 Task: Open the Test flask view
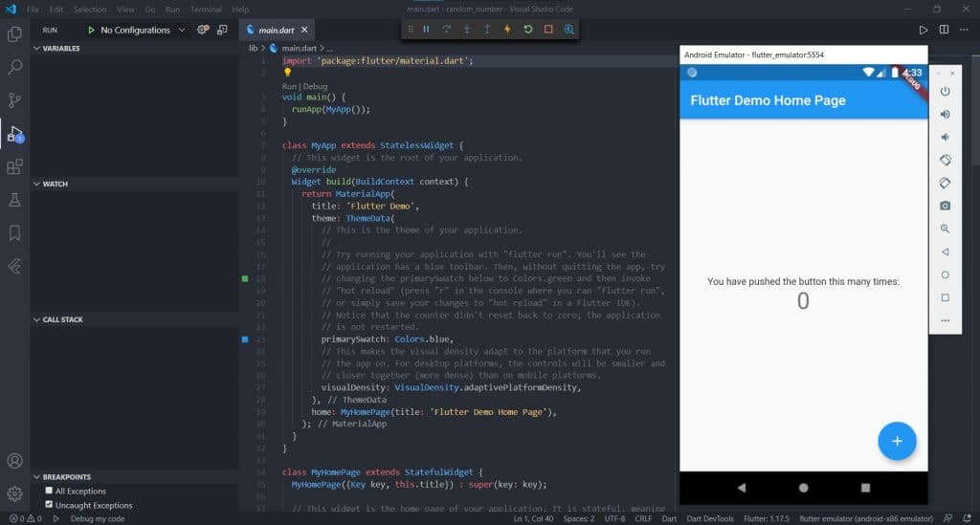14,200
